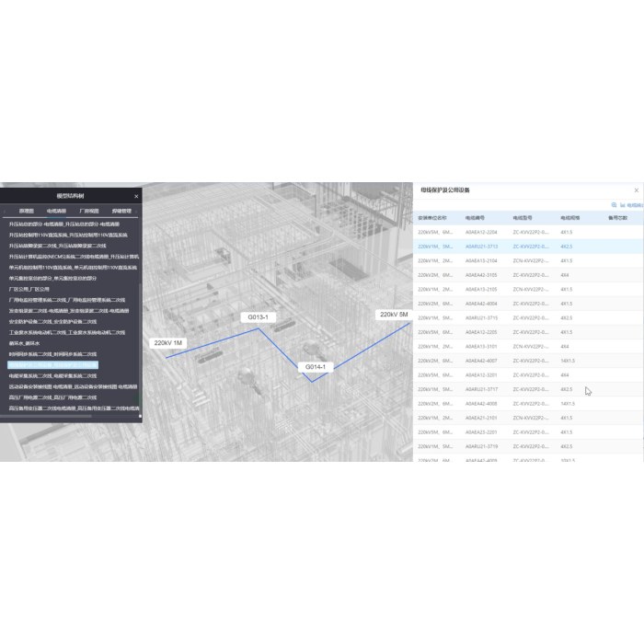Screen dimensions: 644x644
Task: Open the 电缆清册 tab
Action: point(58,211)
